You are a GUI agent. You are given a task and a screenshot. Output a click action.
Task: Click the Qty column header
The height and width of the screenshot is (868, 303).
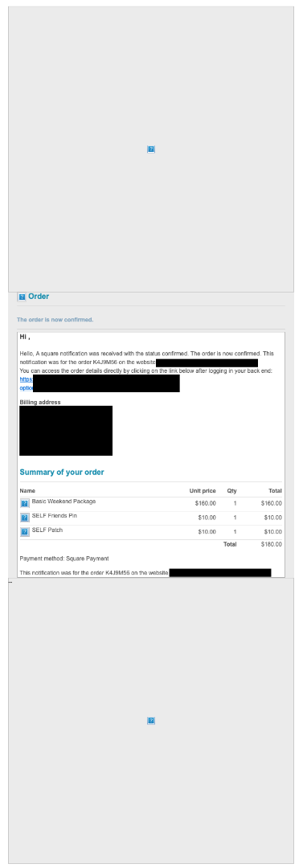pyautogui.click(x=231, y=490)
